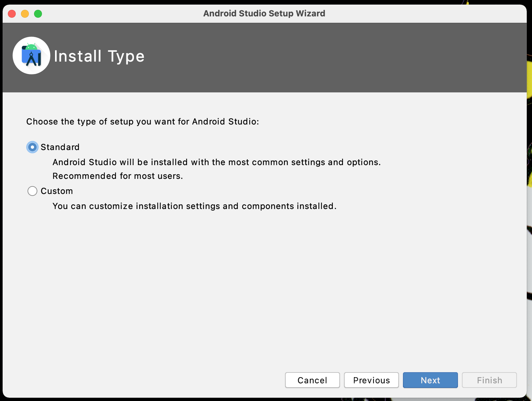Click the 'customize installation settings' description
Image resolution: width=532 pixels, height=401 pixels.
(x=194, y=206)
